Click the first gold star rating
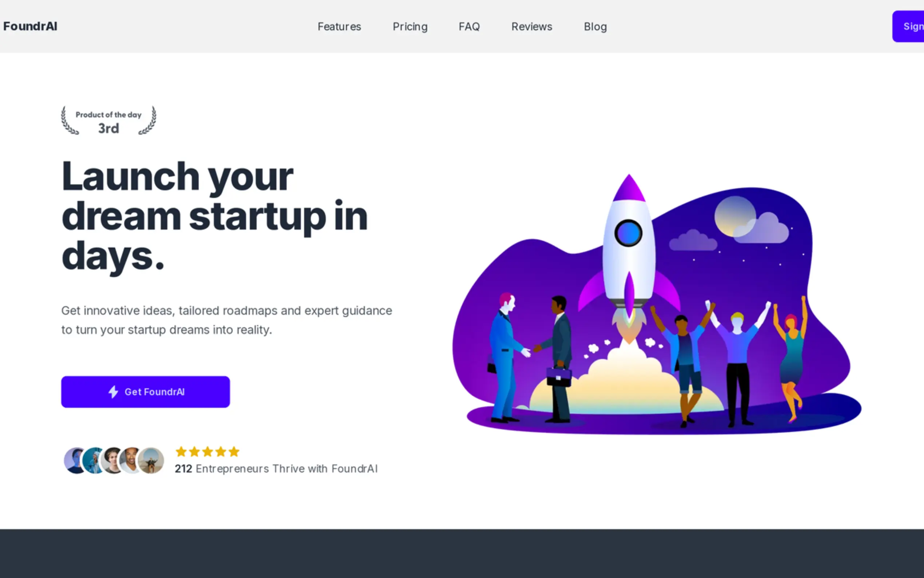Viewport: 924px width, 578px height. (x=181, y=452)
